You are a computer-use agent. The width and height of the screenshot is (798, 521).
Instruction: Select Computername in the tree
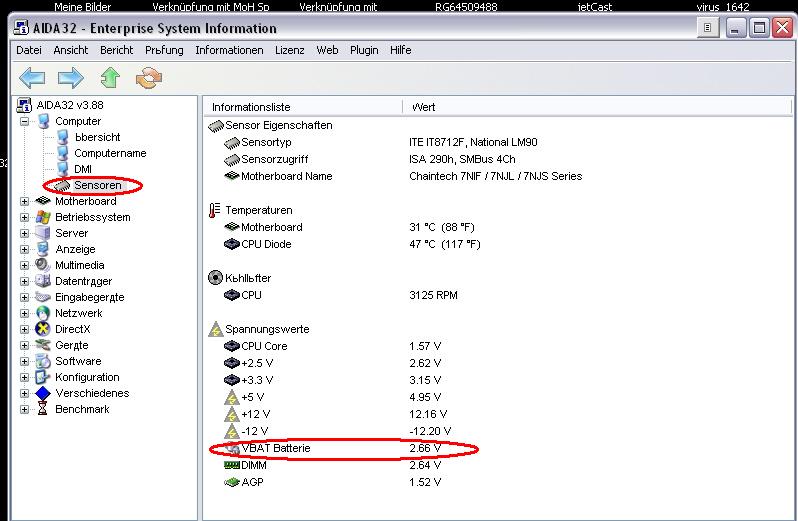click(x=110, y=153)
